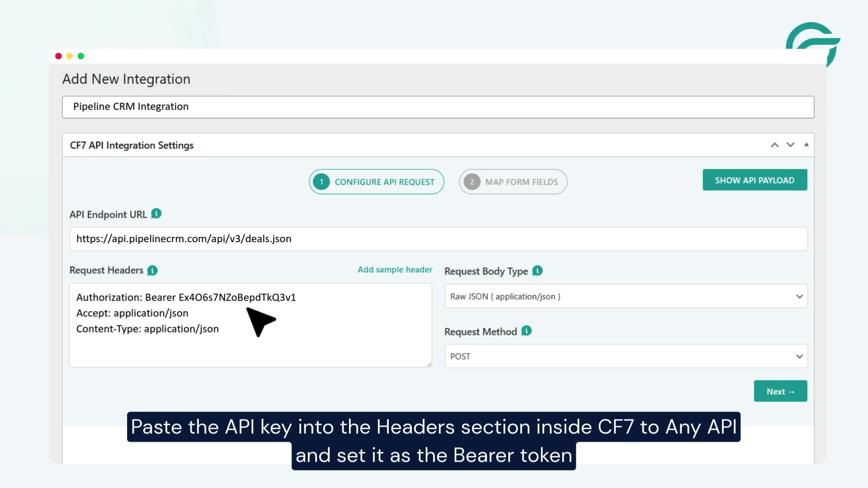The image size is (868, 488).
Task: Click the info icon next to Request Method
Action: click(526, 331)
